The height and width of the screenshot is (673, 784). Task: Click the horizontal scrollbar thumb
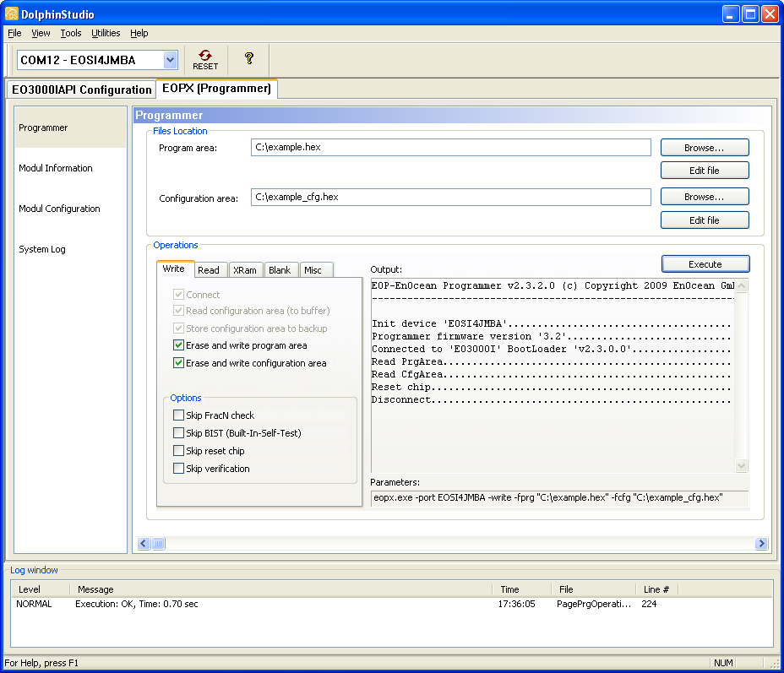point(158,543)
